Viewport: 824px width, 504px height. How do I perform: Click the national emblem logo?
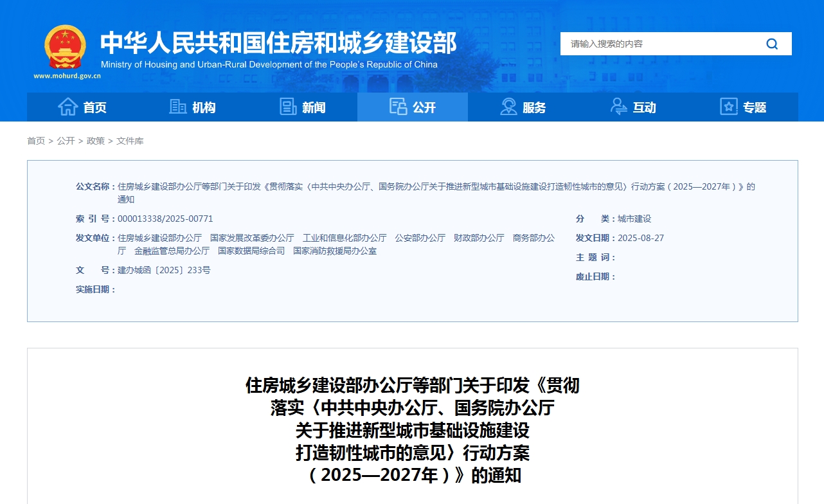click(65, 47)
